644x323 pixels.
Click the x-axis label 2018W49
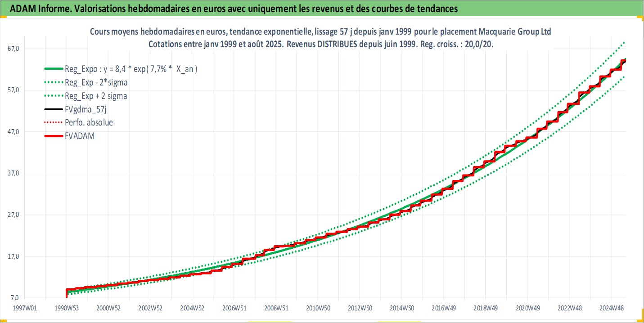pos(485,308)
